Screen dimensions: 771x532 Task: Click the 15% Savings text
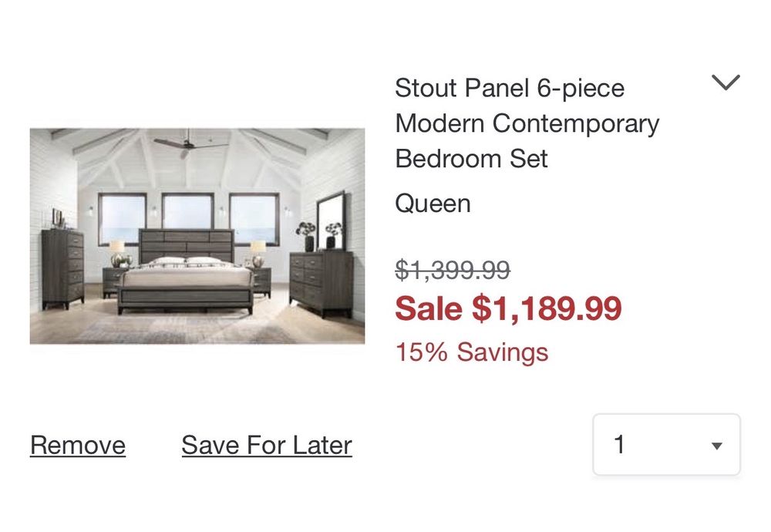(471, 352)
